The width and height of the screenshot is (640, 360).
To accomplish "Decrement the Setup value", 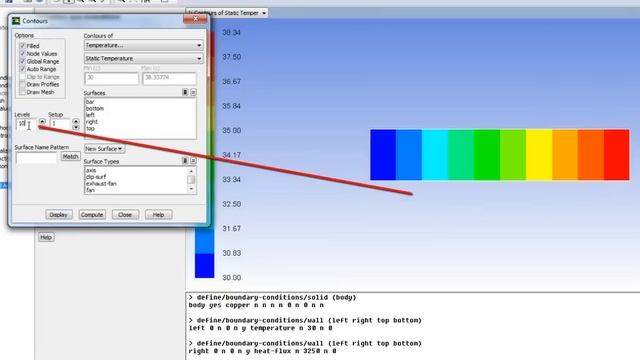I will 76,127.
